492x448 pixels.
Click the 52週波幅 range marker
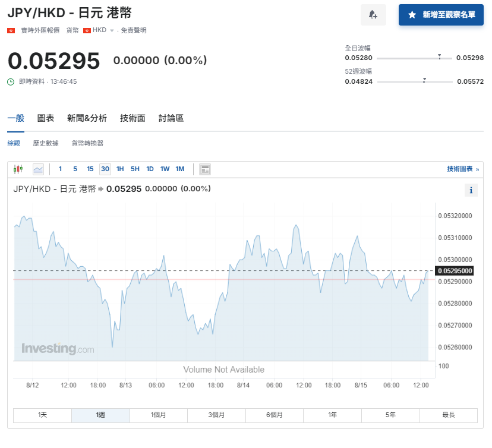424,78
